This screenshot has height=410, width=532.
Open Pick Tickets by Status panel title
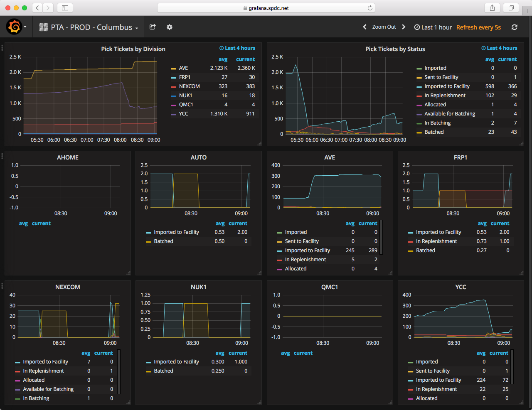click(395, 49)
